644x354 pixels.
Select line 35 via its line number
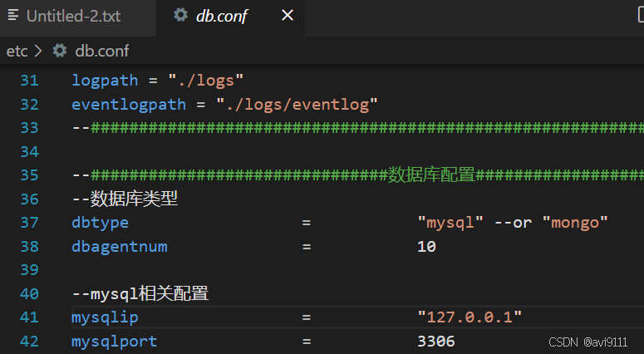29,175
